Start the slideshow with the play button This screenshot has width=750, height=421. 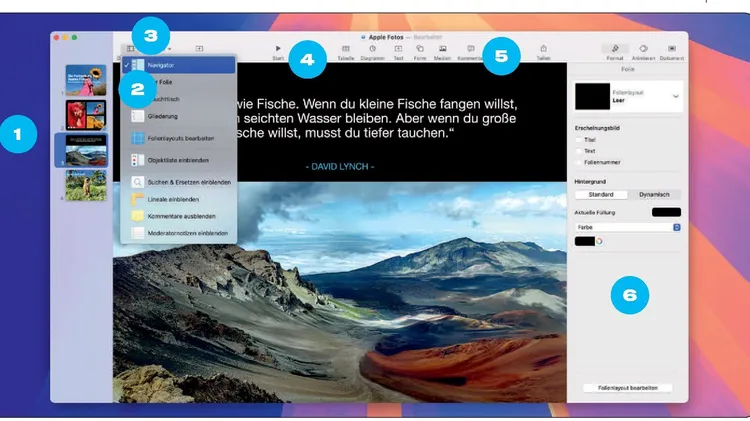coord(278,48)
